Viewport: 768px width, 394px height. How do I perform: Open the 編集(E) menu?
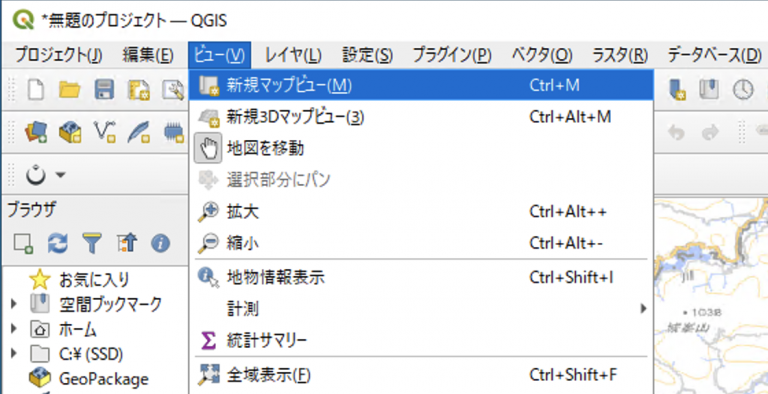click(x=148, y=55)
